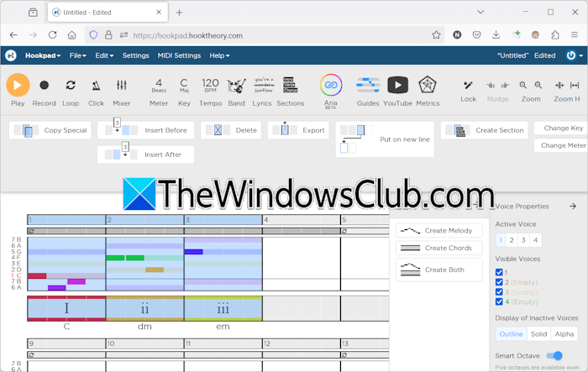588x372 pixels.
Task: Toggle visible voice 3 (Empty) checkbox
Action: click(x=499, y=292)
